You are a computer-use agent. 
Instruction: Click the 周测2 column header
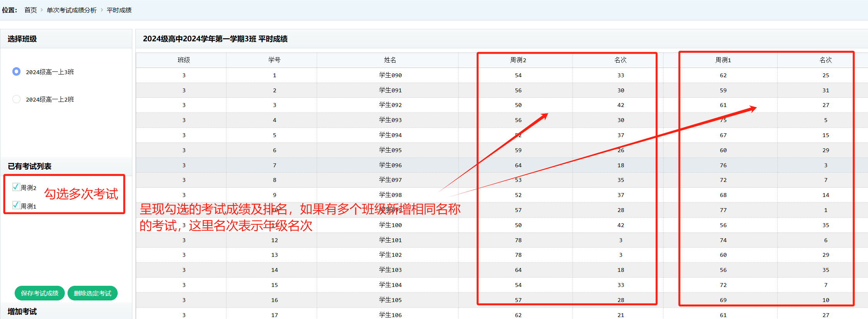[x=518, y=60]
